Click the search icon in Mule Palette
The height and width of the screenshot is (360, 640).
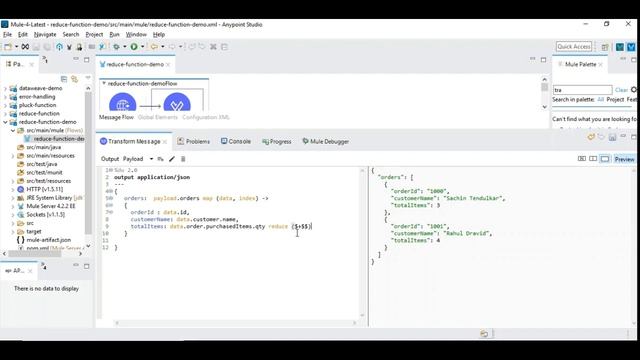pyautogui.click(x=634, y=90)
